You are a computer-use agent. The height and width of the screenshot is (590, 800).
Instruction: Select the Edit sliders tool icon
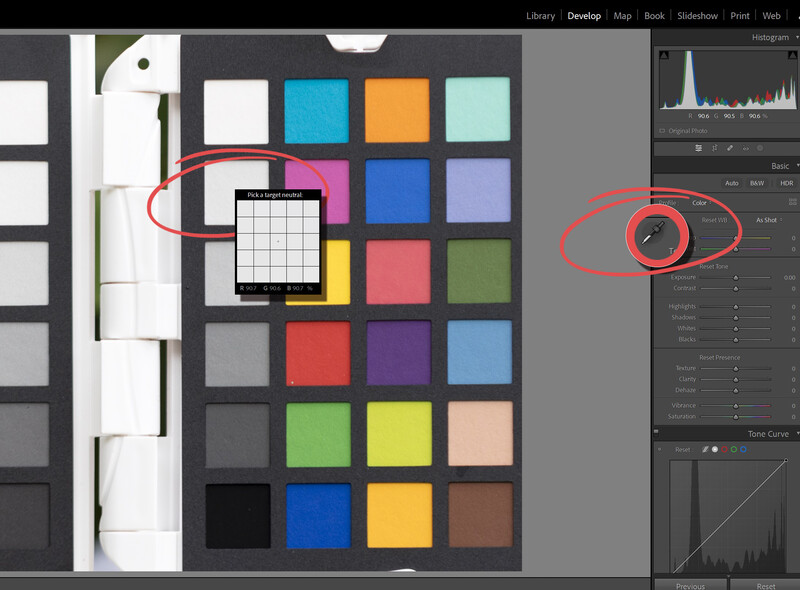(x=698, y=148)
